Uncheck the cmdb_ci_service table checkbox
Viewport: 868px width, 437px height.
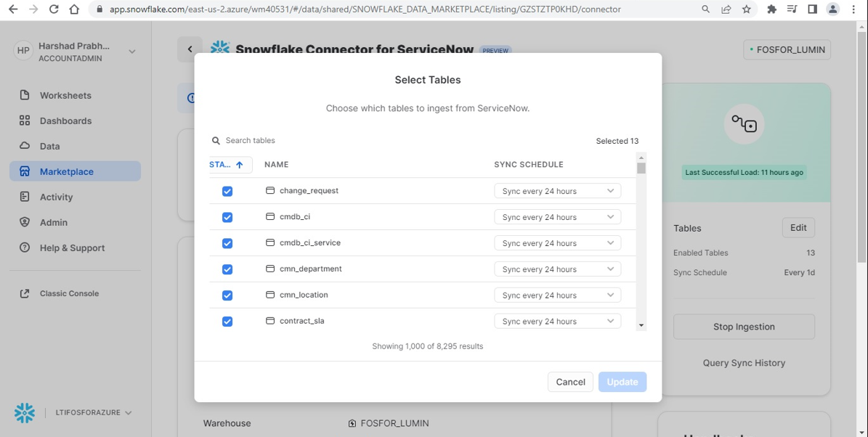[227, 243]
